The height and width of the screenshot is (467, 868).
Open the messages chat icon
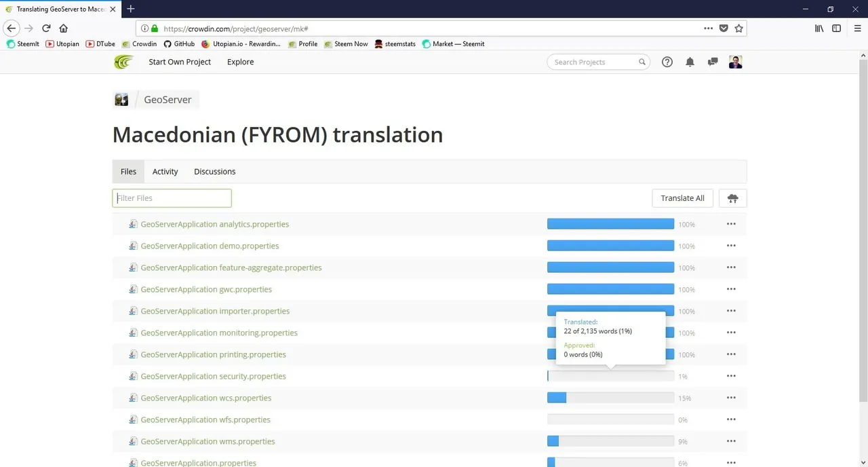point(713,62)
